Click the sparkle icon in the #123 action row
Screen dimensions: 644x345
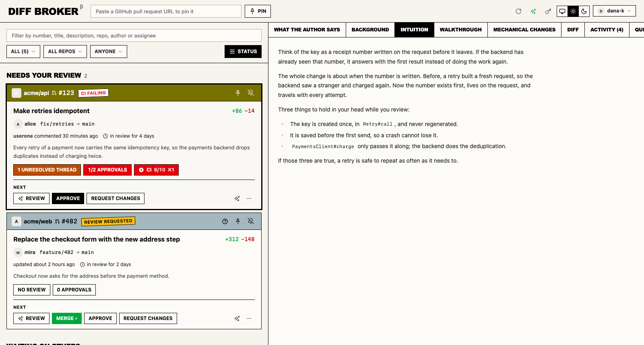tap(237, 198)
